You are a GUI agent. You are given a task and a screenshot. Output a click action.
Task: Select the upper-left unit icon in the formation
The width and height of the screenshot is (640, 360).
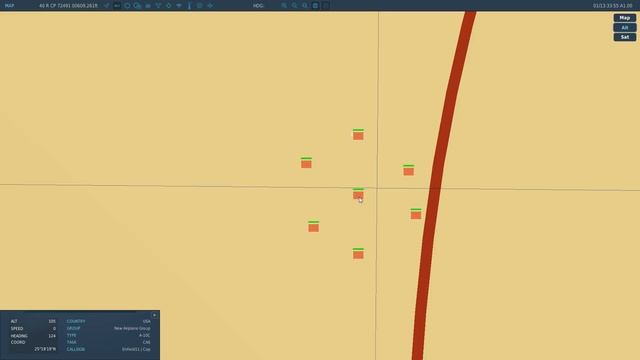point(306,162)
